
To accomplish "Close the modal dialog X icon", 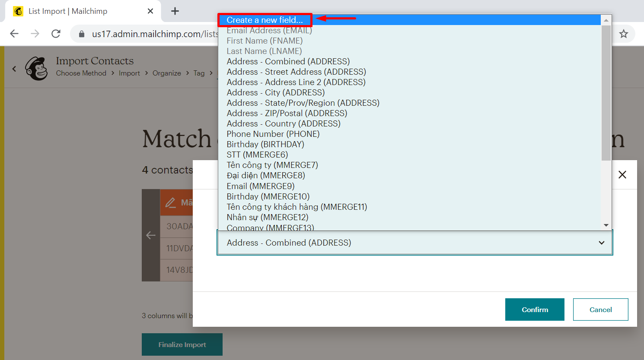I will coord(622,175).
